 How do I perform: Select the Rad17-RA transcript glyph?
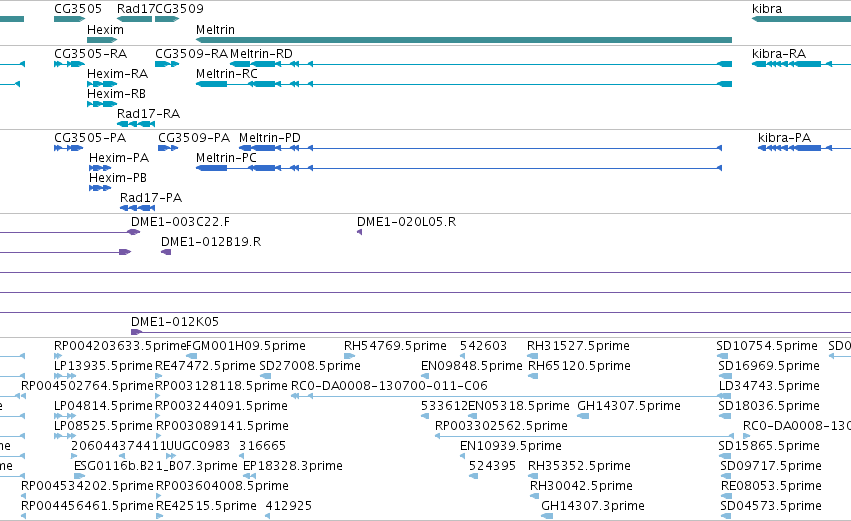(136, 124)
